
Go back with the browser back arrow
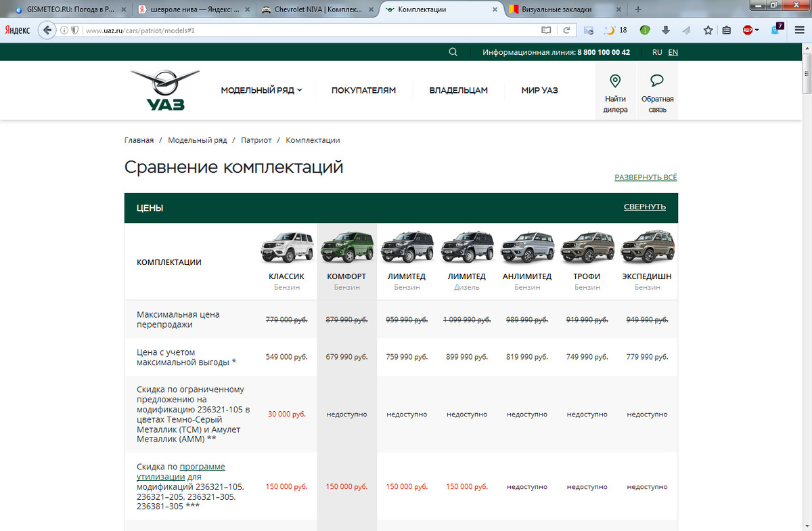pyautogui.click(x=47, y=30)
